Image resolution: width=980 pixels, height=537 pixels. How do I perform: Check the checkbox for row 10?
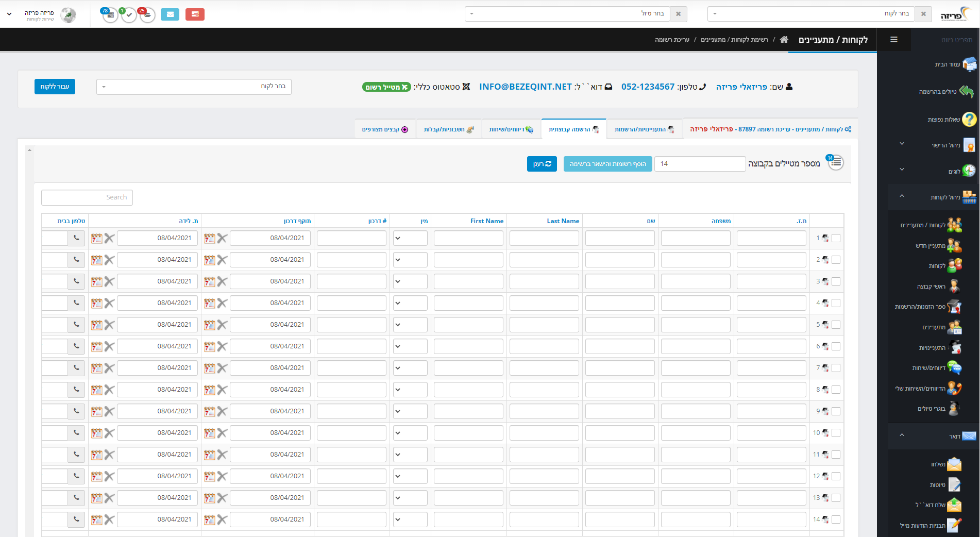pyautogui.click(x=836, y=433)
